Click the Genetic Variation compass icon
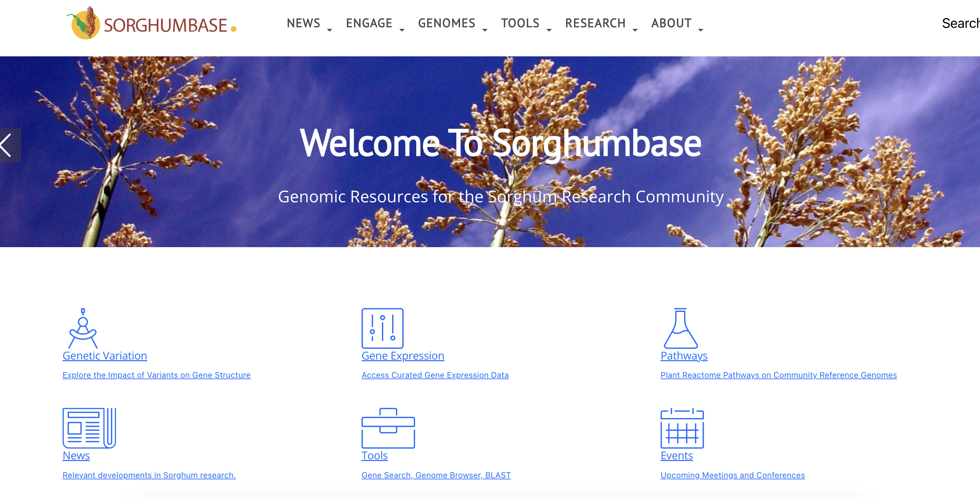This screenshot has height=497, width=980. [x=83, y=328]
